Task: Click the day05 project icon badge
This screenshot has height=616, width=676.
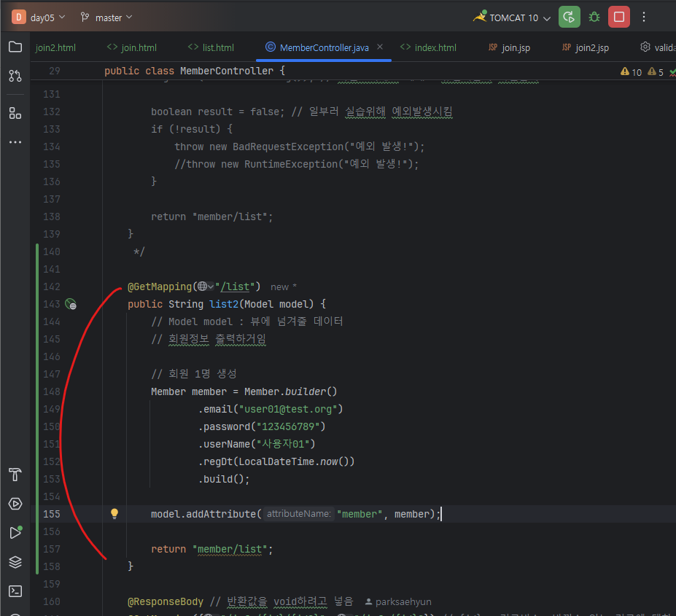Action: click(x=18, y=17)
